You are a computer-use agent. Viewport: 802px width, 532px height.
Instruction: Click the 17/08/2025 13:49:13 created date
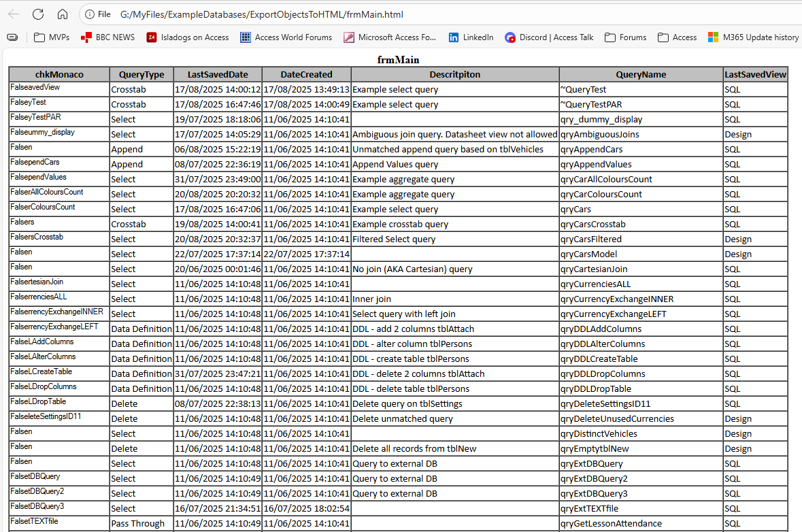[306, 90]
